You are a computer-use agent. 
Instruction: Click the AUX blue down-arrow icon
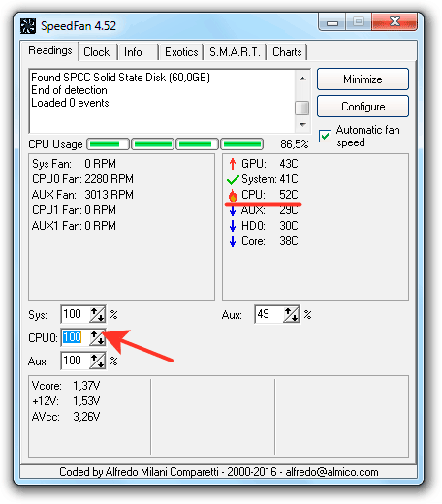pos(233,210)
